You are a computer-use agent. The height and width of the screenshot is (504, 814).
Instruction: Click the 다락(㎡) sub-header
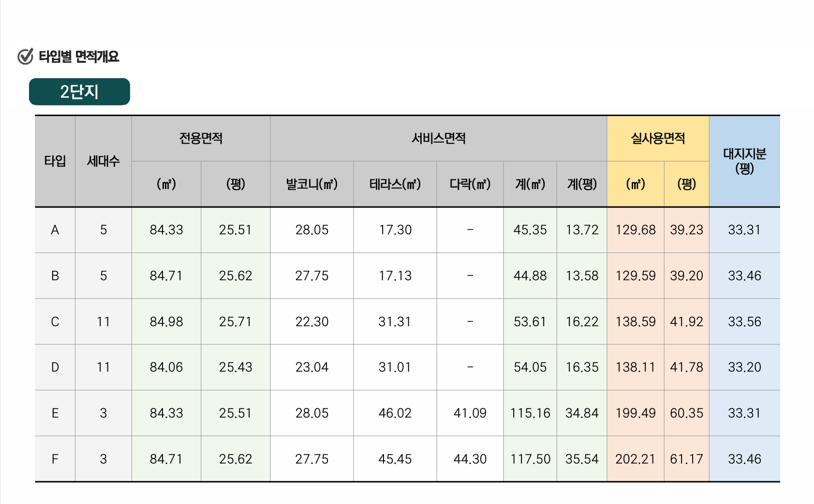pos(470,184)
